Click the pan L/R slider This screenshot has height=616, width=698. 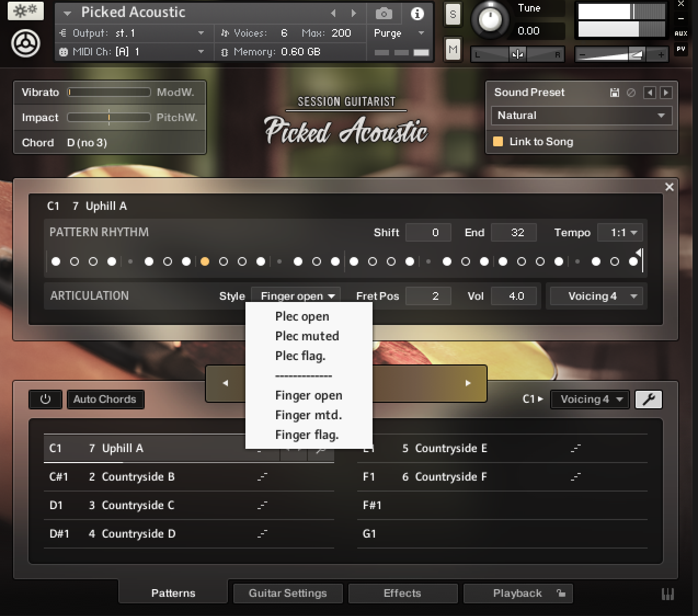click(518, 54)
